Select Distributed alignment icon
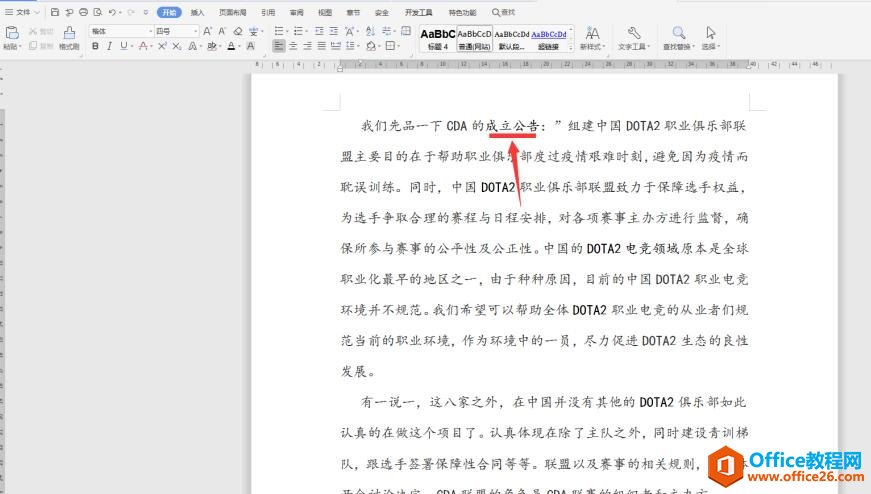The image size is (871, 494). pos(336,46)
